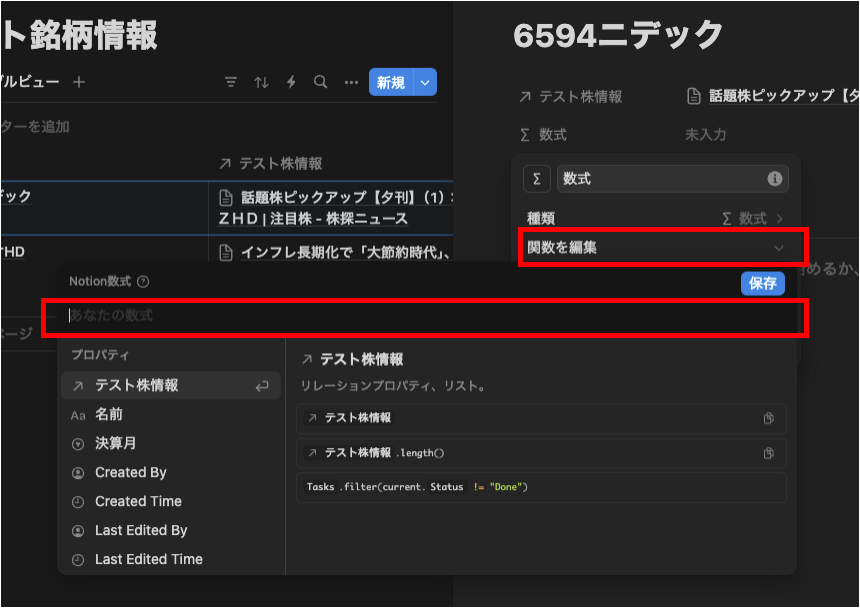Focus the あなたの数式 formula input

pyautogui.click(x=425, y=316)
